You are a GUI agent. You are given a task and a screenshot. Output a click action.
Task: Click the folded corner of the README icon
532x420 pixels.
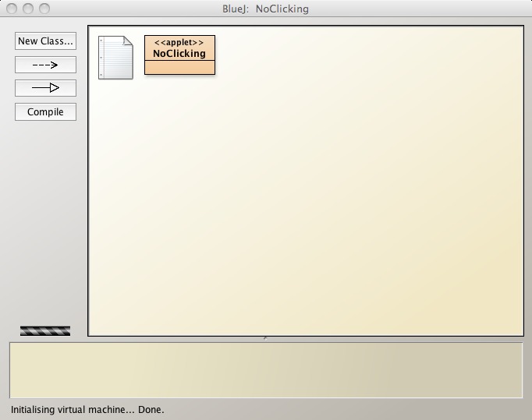coord(128,41)
